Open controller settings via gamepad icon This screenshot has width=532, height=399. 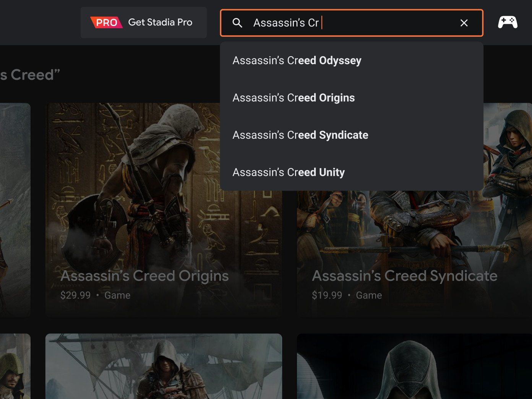tap(507, 22)
